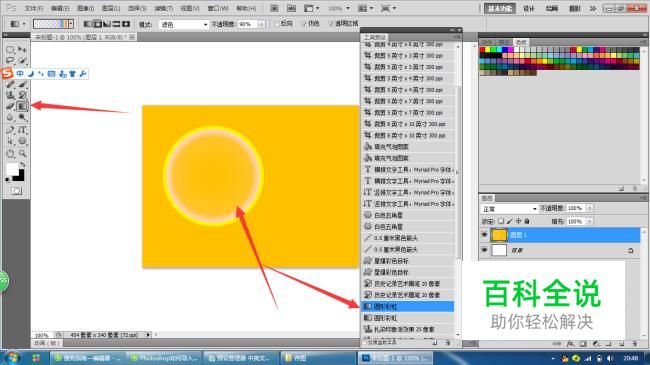Select the Hand tool

point(10,153)
